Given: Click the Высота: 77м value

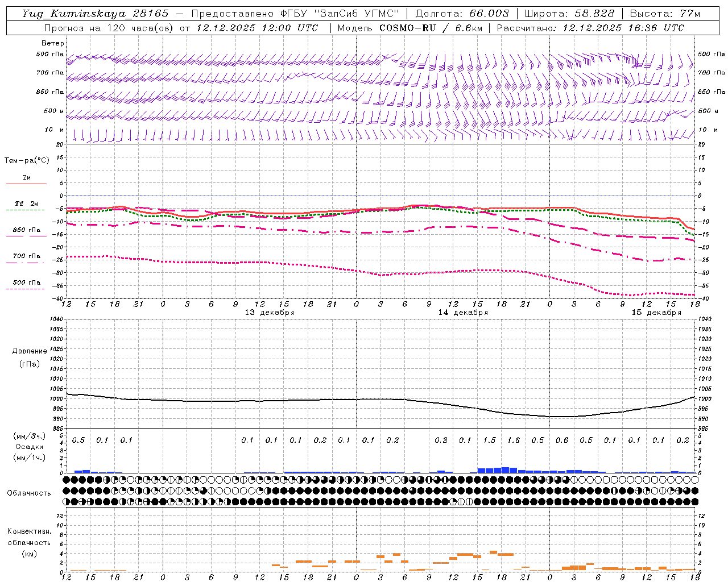Looking at the screenshot, I should click(665, 14).
